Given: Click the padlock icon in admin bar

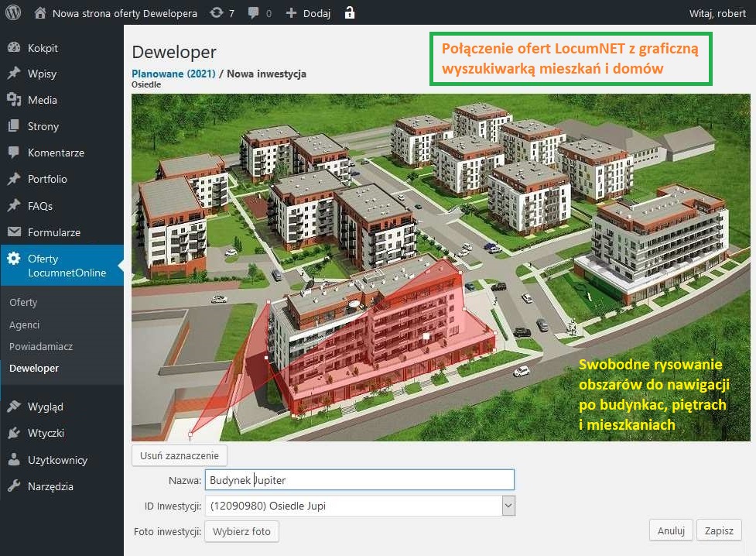Looking at the screenshot, I should pyautogui.click(x=350, y=13).
